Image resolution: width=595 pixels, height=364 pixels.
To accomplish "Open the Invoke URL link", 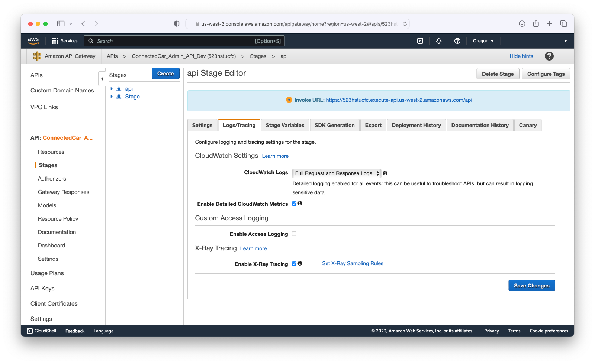I will 399,100.
